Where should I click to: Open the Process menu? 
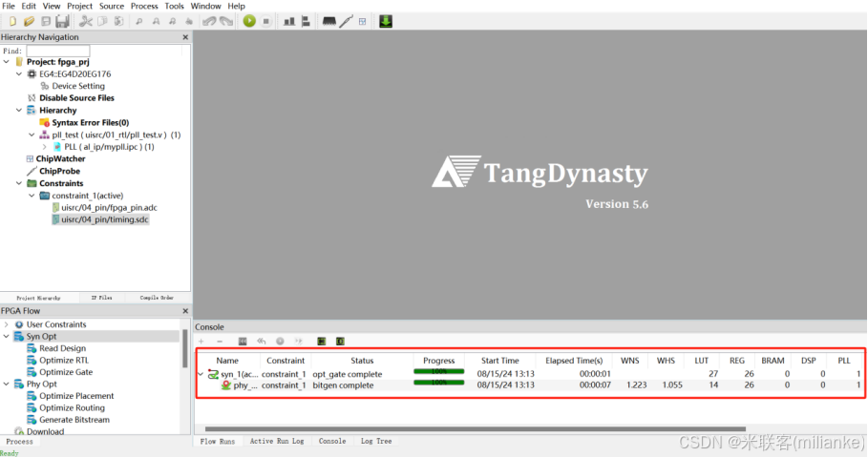[x=144, y=6]
